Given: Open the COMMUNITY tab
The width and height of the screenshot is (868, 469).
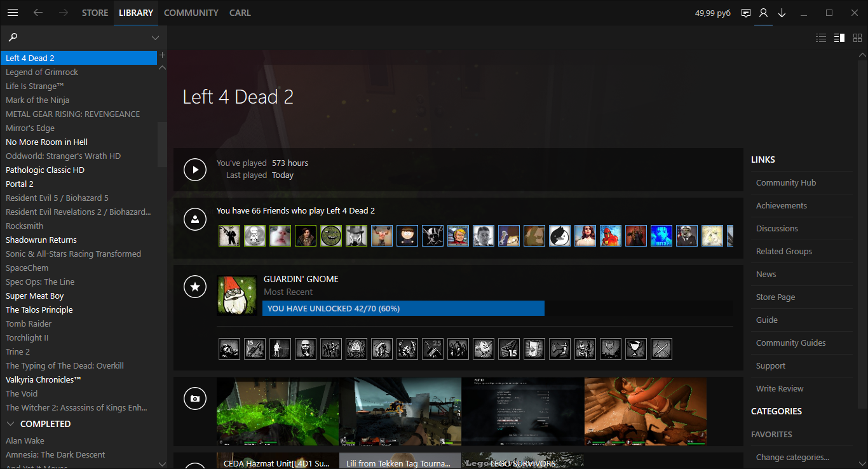Looking at the screenshot, I should click(191, 13).
